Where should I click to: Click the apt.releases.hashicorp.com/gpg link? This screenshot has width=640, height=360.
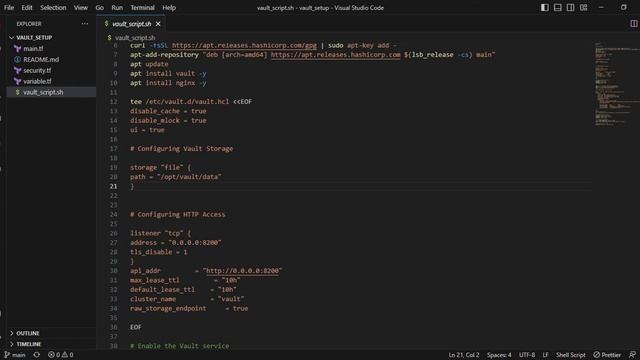coord(244,45)
